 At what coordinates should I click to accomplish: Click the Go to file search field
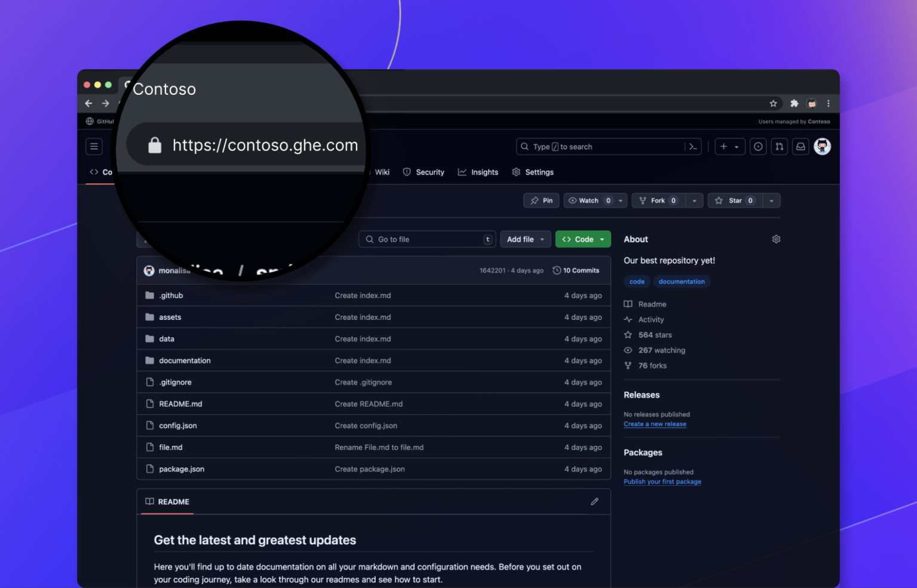427,239
